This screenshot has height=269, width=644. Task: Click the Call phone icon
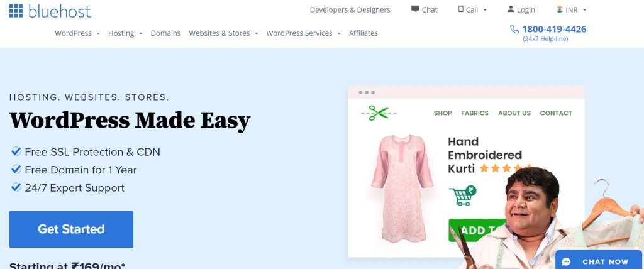pyautogui.click(x=461, y=9)
